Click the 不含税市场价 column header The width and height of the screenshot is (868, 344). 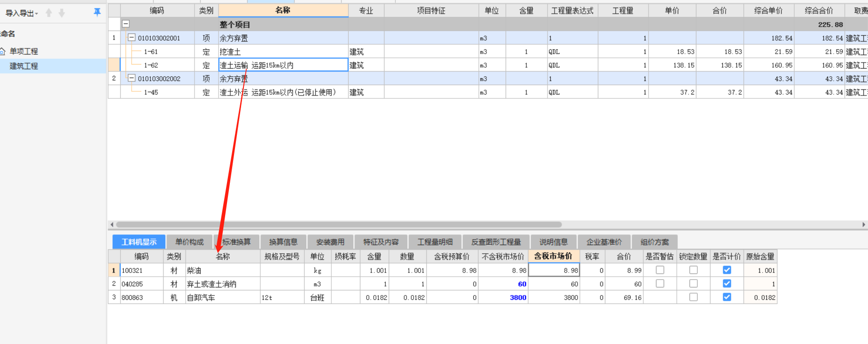(x=503, y=256)
